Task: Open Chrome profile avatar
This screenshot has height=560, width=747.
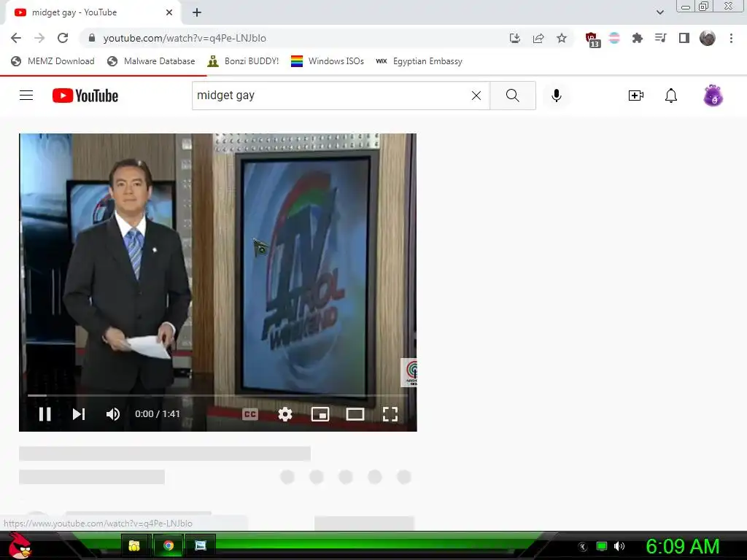Action: pos(708,38)
